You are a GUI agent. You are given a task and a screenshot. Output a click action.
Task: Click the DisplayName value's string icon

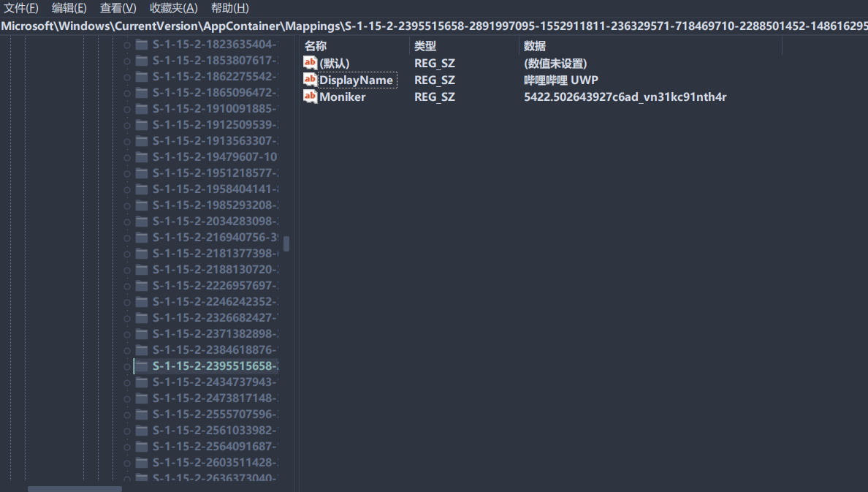pos(310,80)
